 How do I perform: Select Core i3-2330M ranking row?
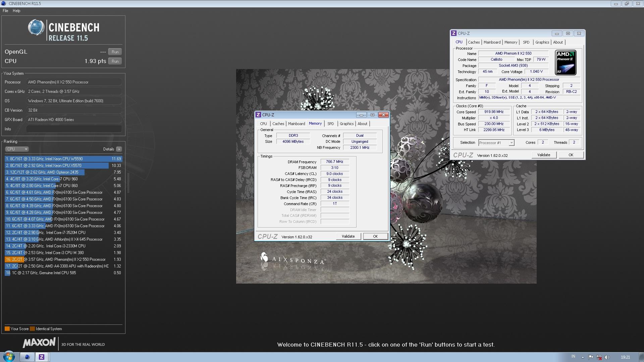click(63, 246)
